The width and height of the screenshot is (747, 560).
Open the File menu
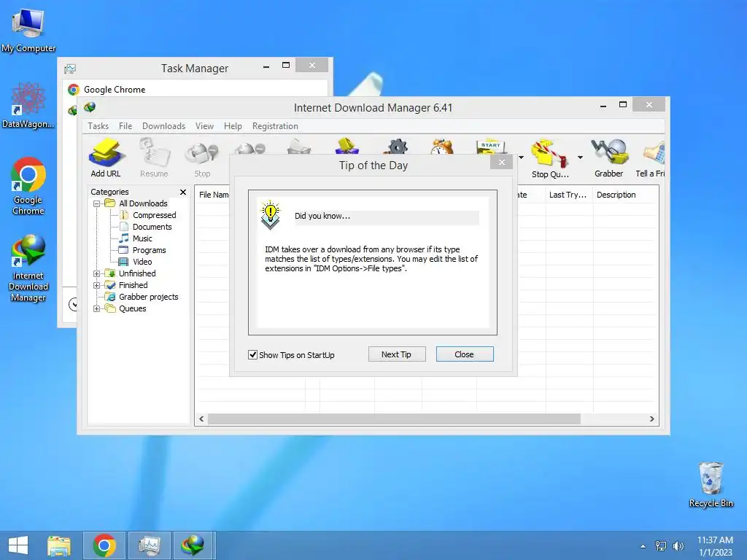(x=125, y=126)
